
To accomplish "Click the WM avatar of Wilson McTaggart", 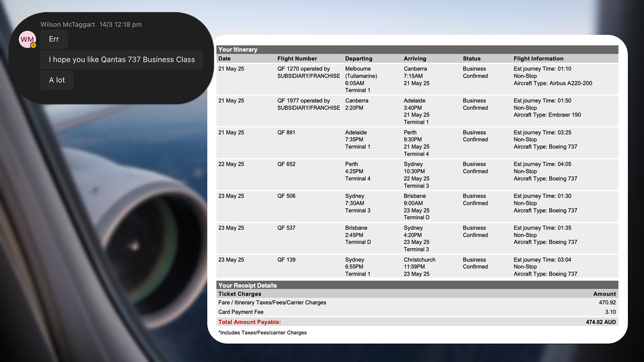I will [28, 40].
